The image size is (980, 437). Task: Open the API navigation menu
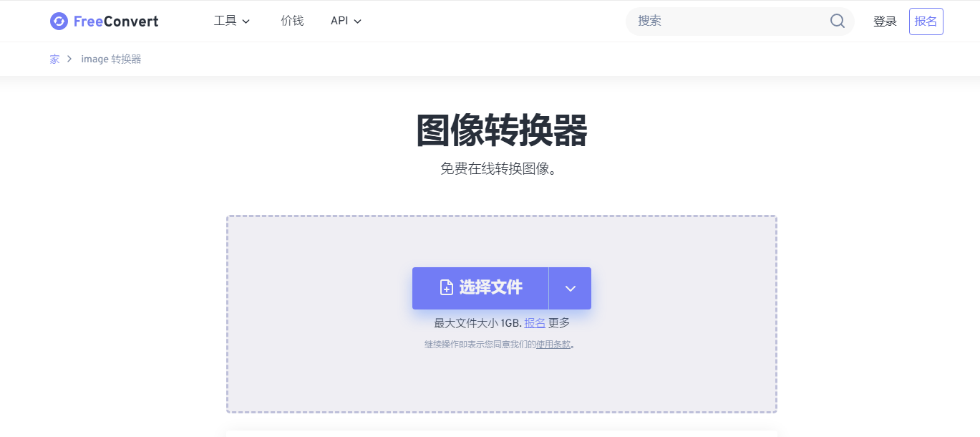pyautogui.click(x=339, y=21)
